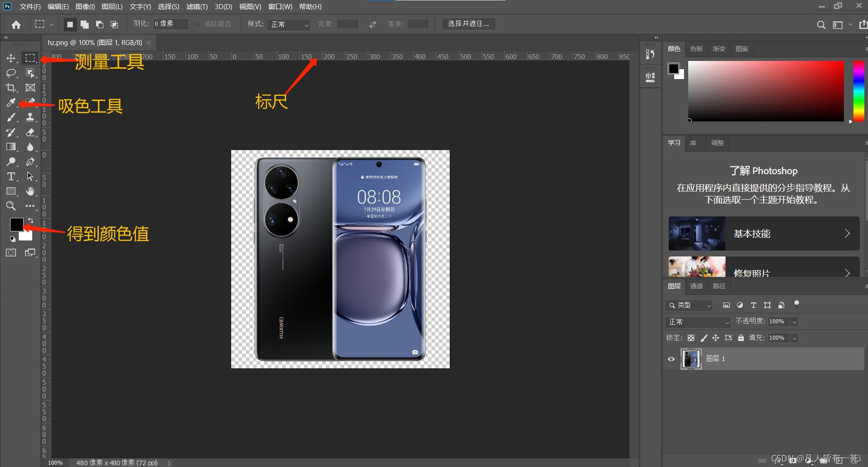Open the marquee tool preset dropdown
The height and width of the screenshot is (467, 868).
[x=51, y=25]
